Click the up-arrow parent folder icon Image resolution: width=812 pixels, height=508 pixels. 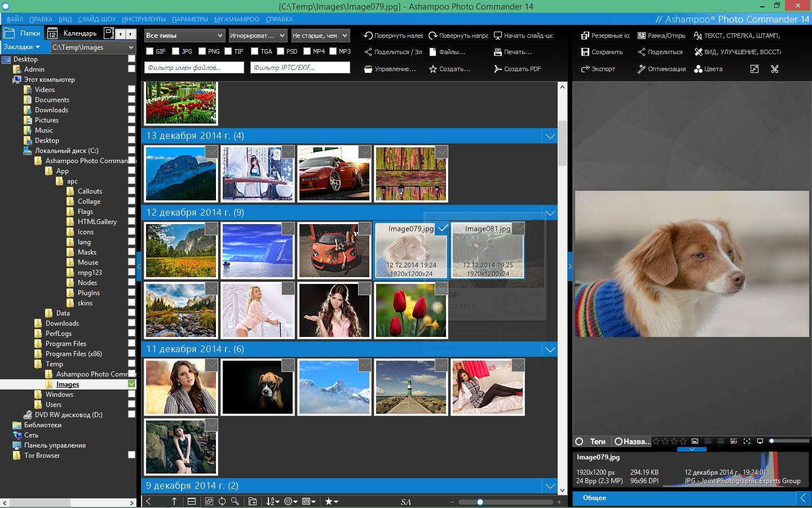coord(174,501)
